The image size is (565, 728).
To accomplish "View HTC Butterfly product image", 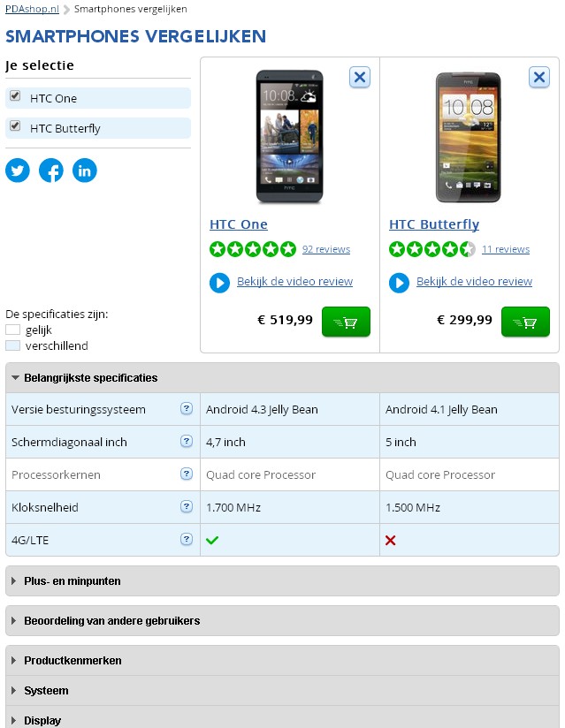I will 468,138.
